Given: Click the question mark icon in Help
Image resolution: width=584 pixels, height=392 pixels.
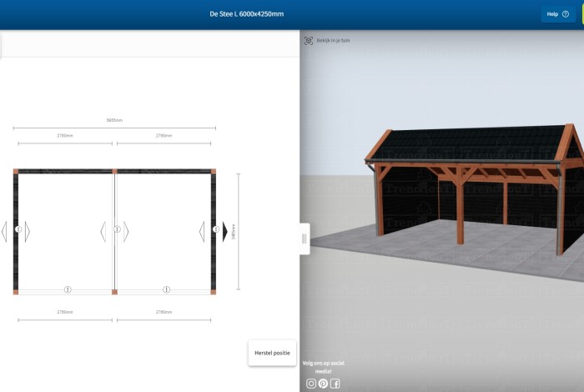Looking at the screenshot, I should [566, 14].
